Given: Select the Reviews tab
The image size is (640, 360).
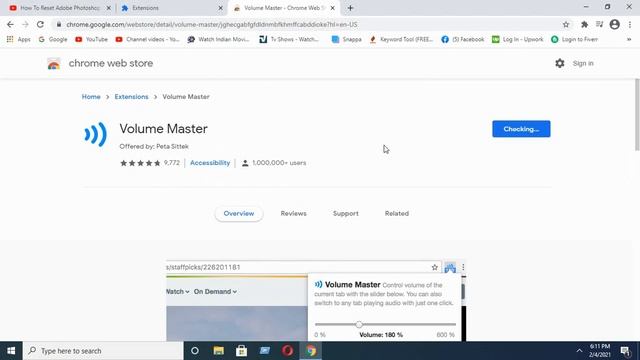Looking at the screenshot, I should 293,213.
